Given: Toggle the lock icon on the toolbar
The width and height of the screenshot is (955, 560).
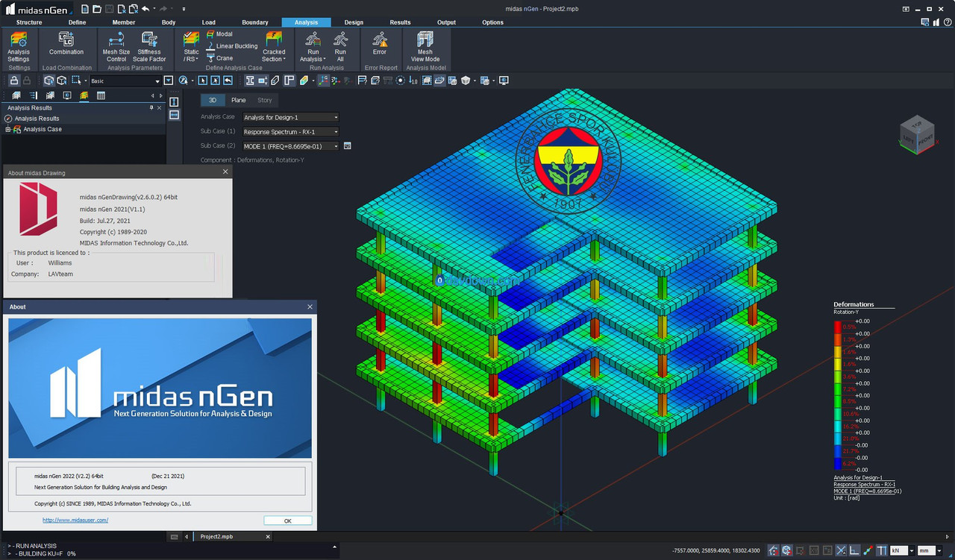Looking at the screenshot, I should point(13,81).
